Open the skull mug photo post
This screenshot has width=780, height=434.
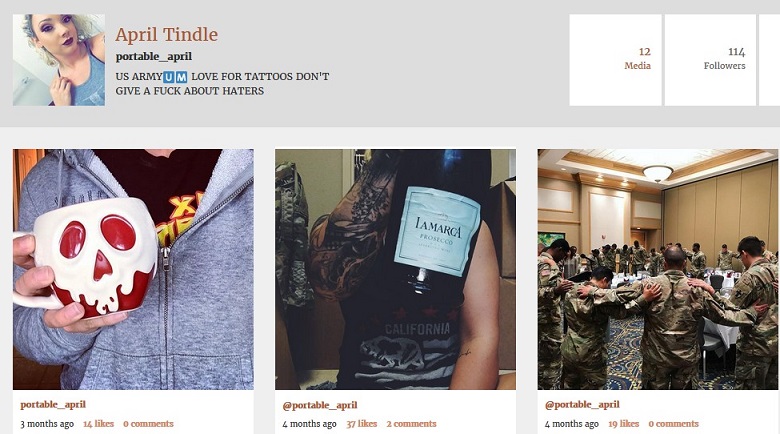133,269
